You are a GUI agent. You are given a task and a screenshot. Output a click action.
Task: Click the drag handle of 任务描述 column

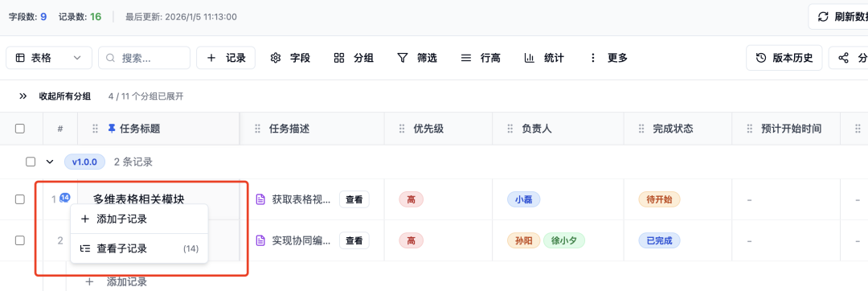point(257,129)
